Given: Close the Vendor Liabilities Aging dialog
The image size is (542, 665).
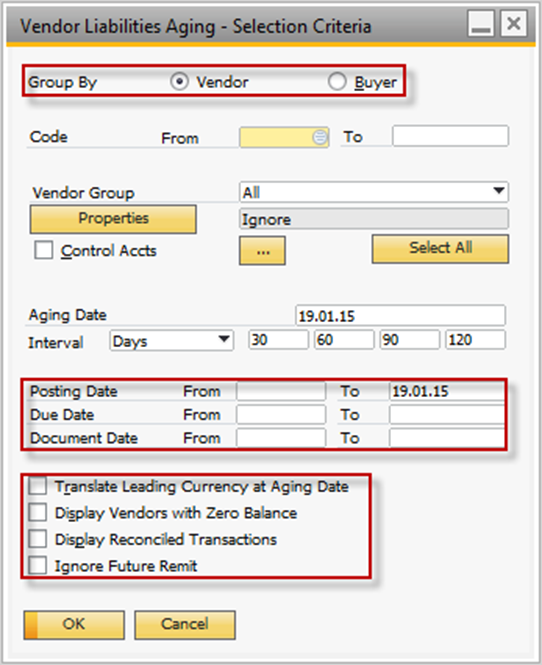Looking at the screenshot, I should pos(514,24).
